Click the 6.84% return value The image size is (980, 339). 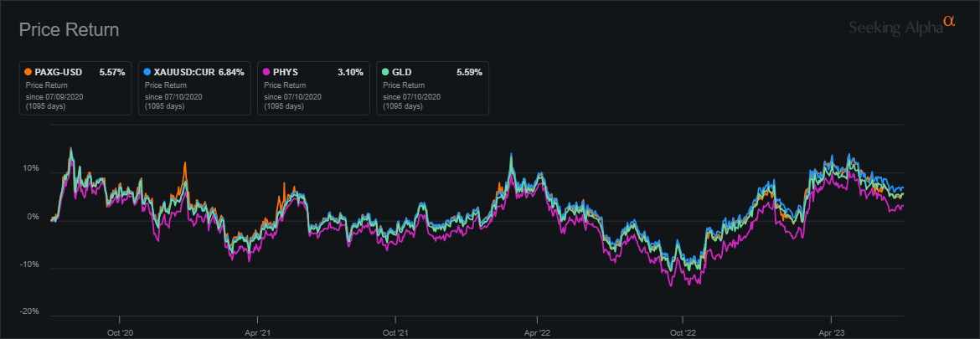pyautogui.click(x=231, y=73)
